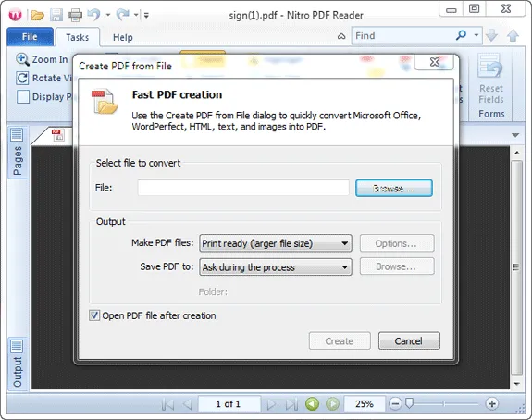Click the vertical scrollbar down arrow
The image size is (532, 420).
[517, 384]
